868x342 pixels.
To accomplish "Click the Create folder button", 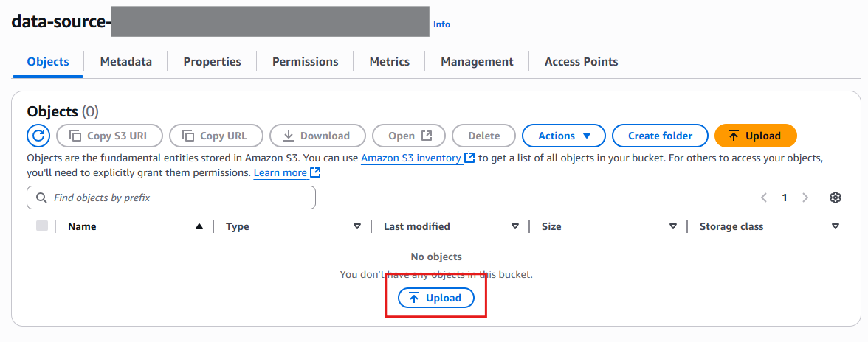I will point(660,136).
